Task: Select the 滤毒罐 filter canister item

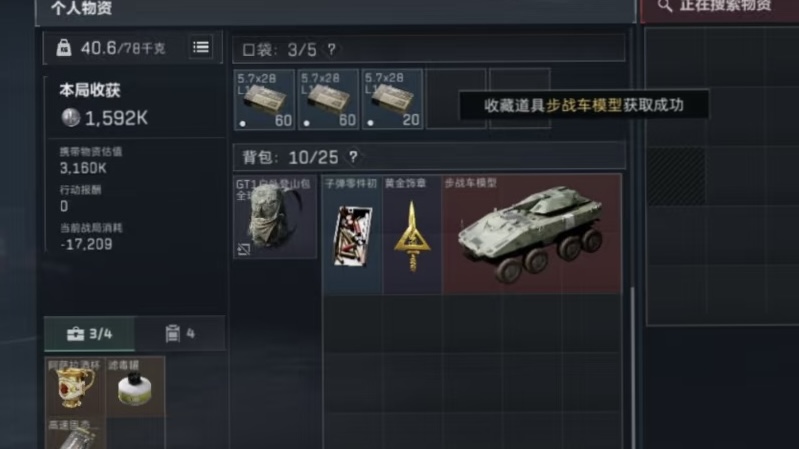Action: (135, 387)
